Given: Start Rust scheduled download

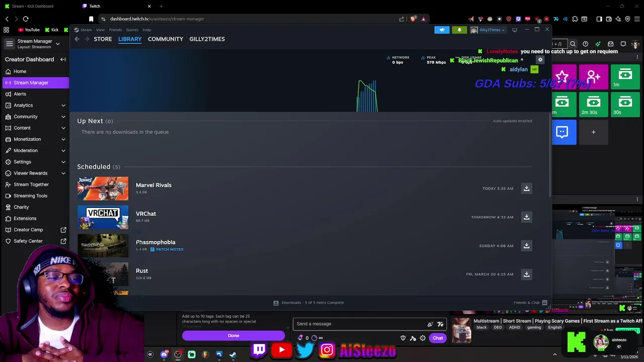Looking at the screenshot, I should click(x=526, y=275).
